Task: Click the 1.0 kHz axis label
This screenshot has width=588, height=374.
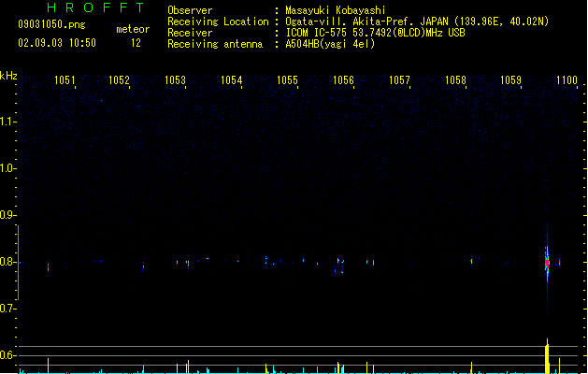Action: click(x=7, y=168)
